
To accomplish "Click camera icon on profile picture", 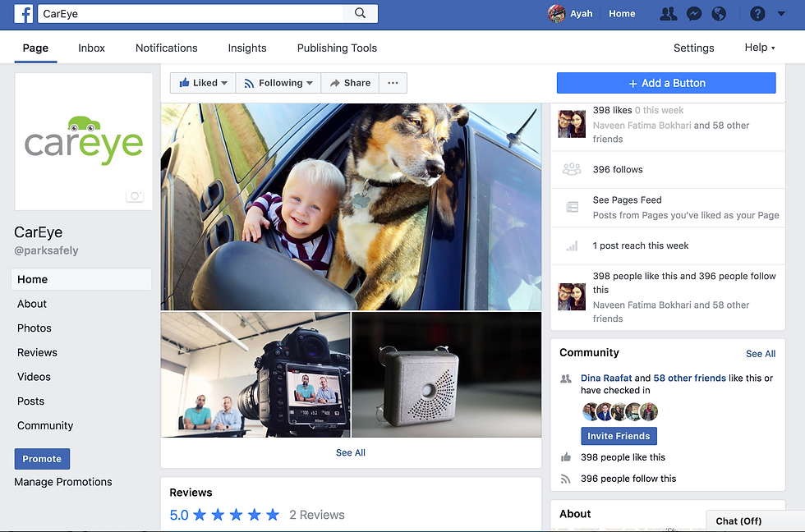I will tap(135, 196).
